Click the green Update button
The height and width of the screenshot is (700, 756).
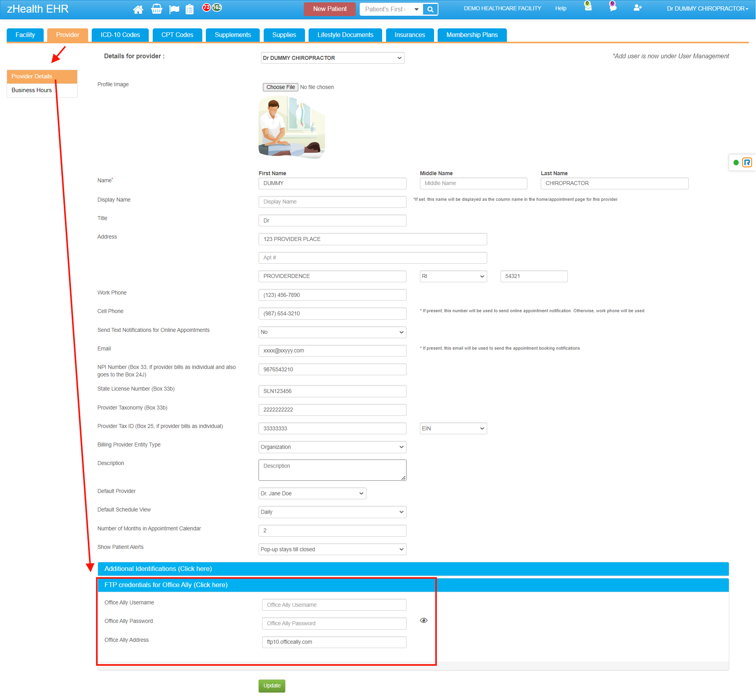point(272,686)
